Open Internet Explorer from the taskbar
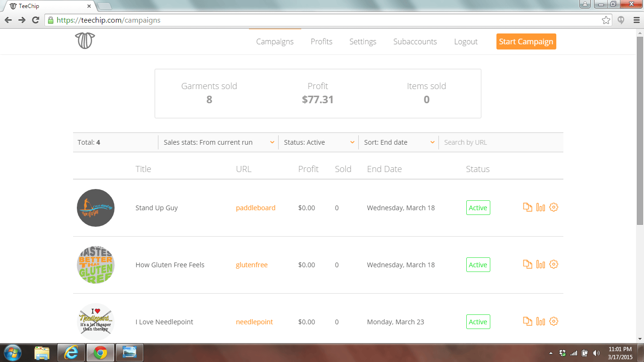 71,353
